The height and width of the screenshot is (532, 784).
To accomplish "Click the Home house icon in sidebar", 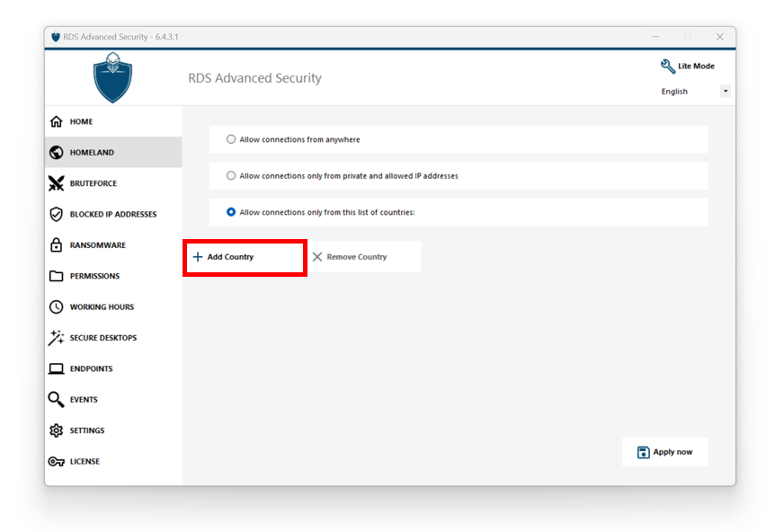I will coord(56,121).
